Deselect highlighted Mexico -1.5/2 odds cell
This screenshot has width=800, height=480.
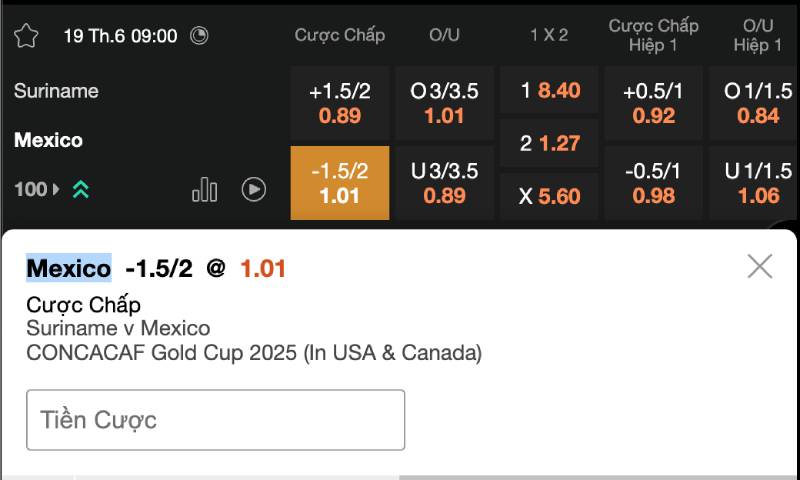[x=340, y=183]
